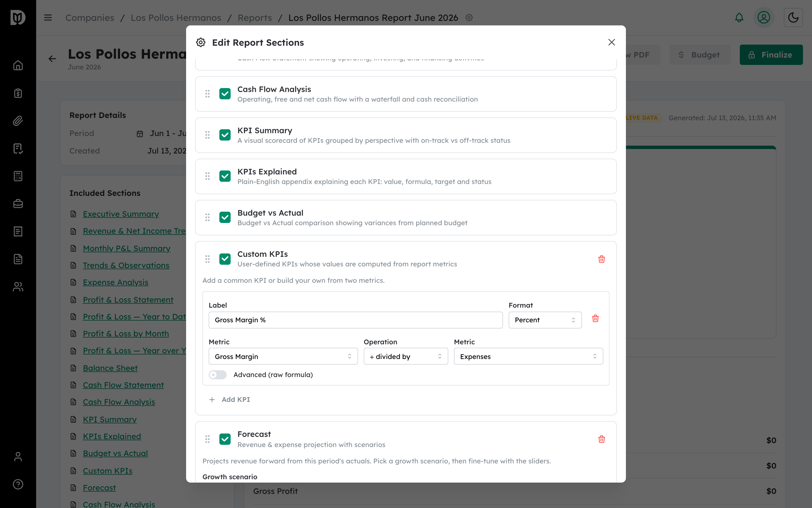The height and width of the screenshot is (508, 812).
Task: Toggle the hamburger menu icon
Action: click(48, 17)
